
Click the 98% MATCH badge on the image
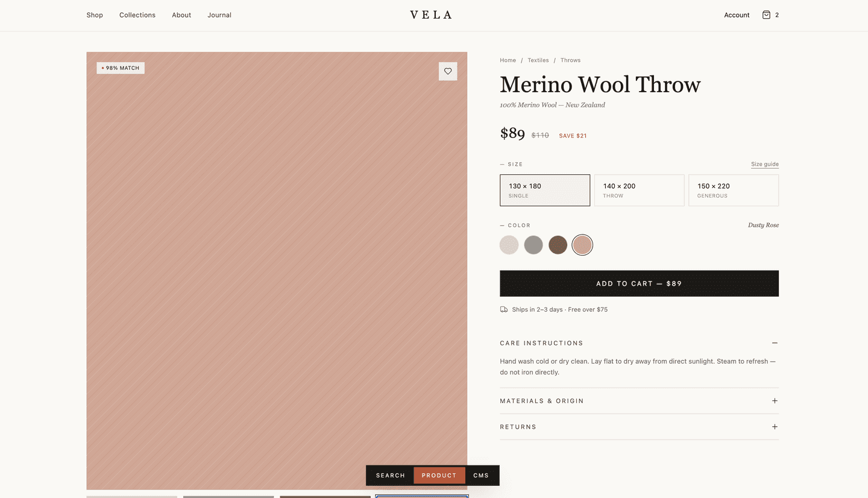click(x=120, y=68)
